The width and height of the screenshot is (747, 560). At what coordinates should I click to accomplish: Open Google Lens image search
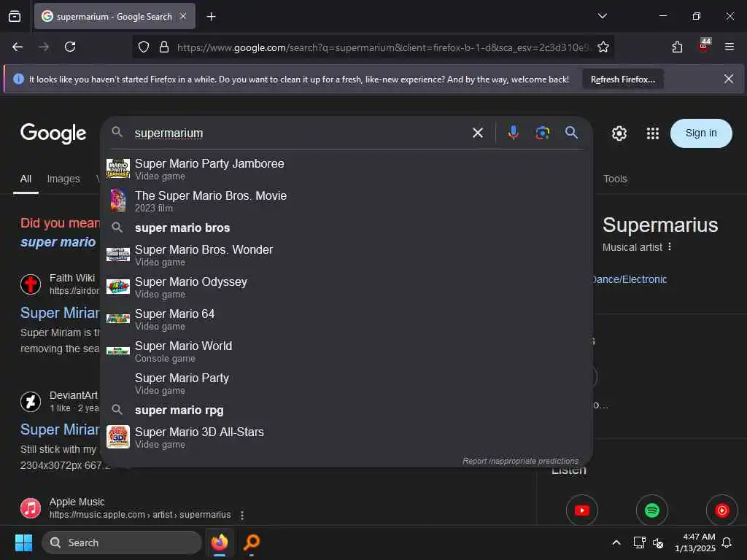542,133
